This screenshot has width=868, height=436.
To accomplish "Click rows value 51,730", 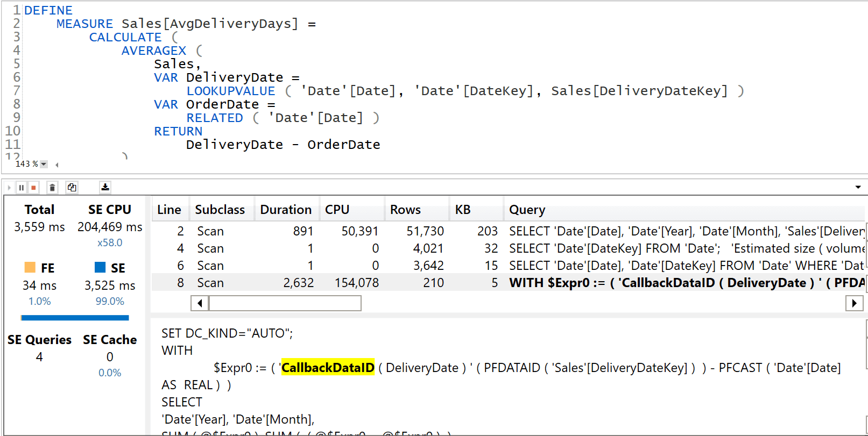I will tap(425, 231).
